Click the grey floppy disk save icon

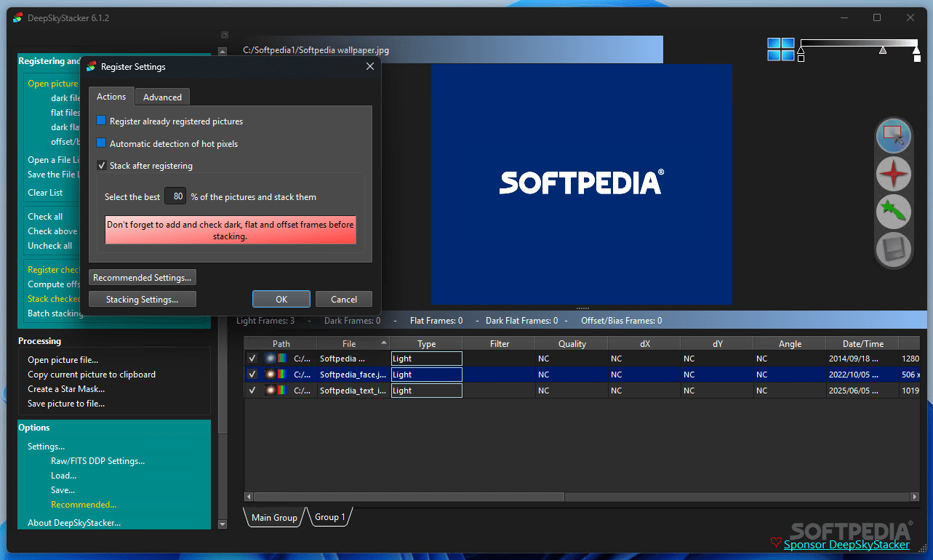point(893,250)
